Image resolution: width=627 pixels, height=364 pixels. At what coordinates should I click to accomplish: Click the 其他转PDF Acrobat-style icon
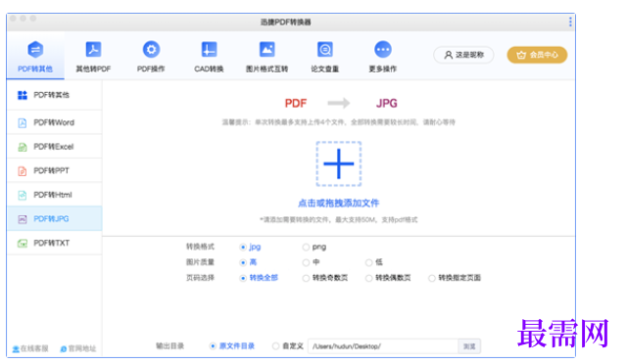93,50
